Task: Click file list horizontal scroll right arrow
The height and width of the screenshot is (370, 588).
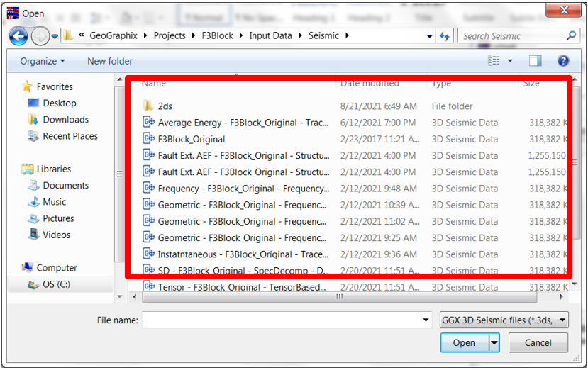Action: (x=561, y=297)
